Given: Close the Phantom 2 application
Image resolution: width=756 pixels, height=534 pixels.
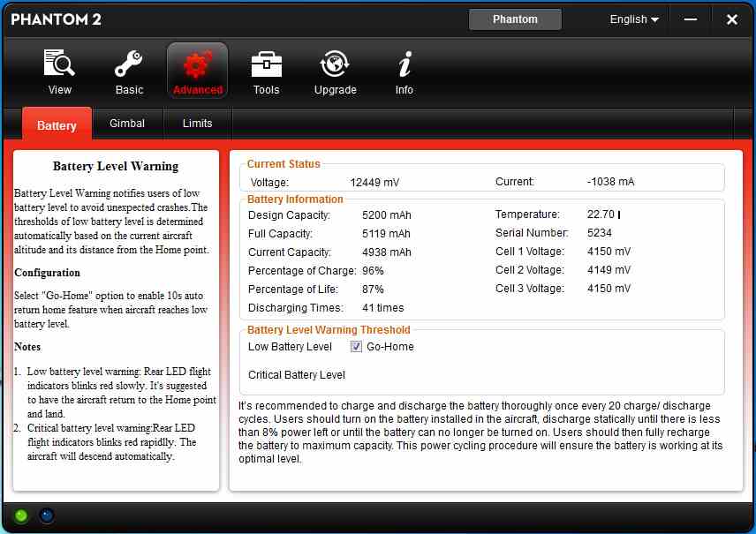Looking at the screenshot, I should pos(731,19).
